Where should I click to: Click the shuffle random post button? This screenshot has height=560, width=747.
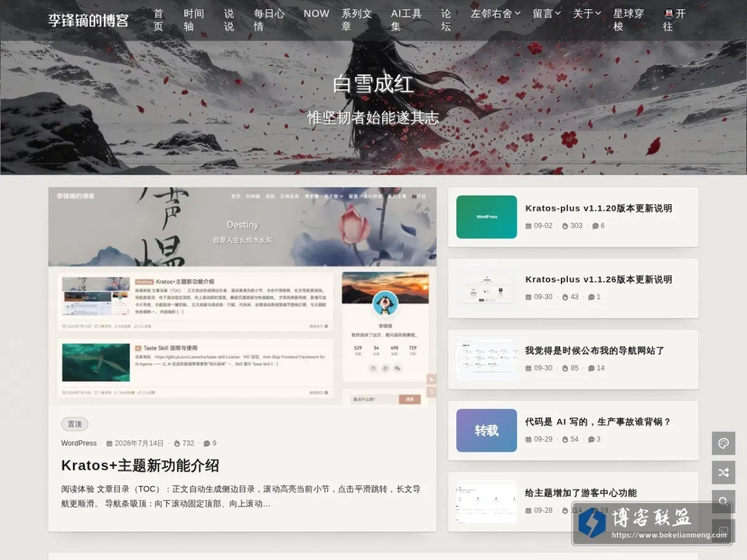point(723,473)
